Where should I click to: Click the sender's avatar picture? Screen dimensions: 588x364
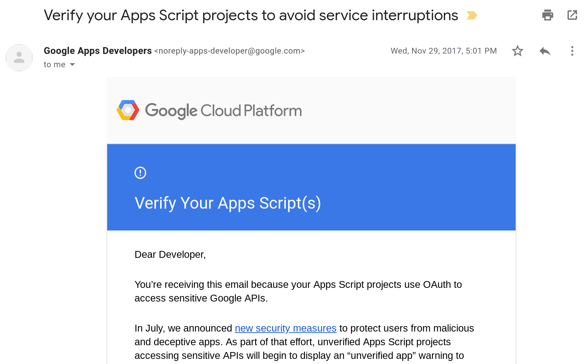(19, 58)
